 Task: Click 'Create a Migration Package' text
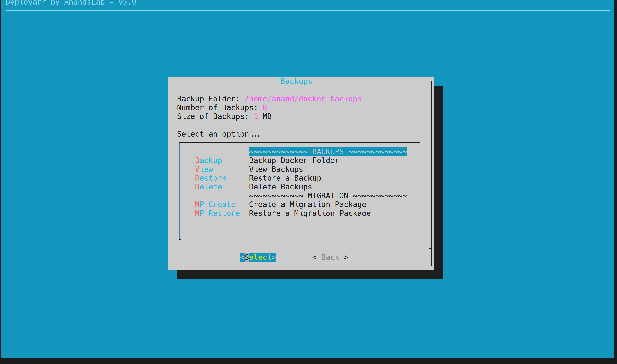click(x=307, y=205)
